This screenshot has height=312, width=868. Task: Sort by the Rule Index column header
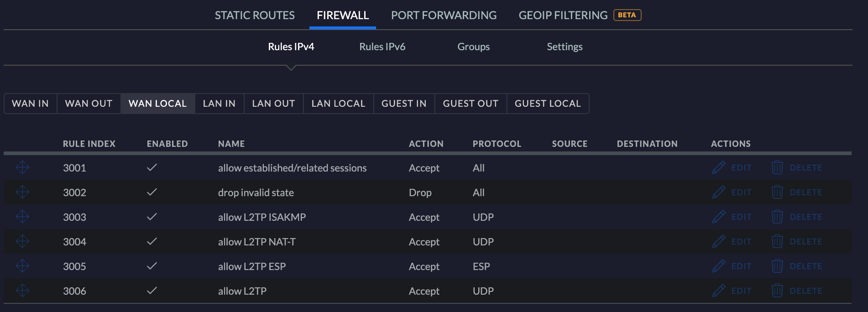(89, 144)
